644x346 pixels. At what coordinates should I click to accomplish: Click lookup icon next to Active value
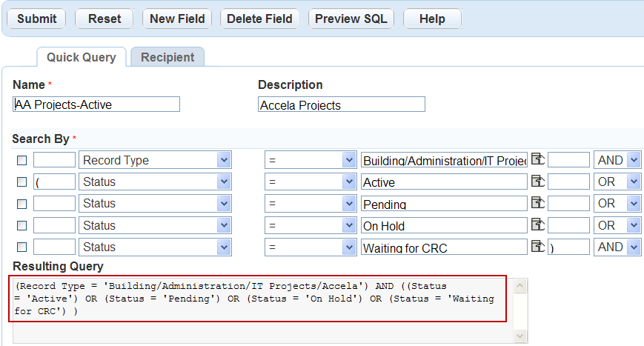pyautogui.click(x=537, y=182)
